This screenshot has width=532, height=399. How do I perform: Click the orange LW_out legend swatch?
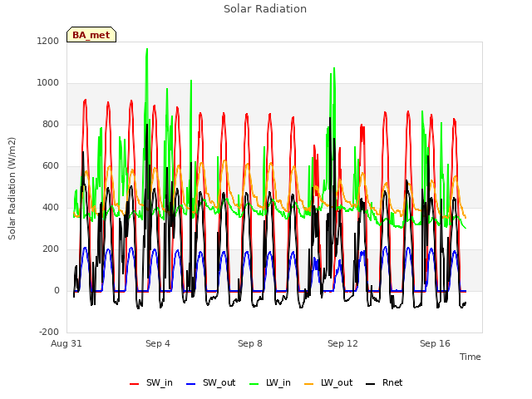coord(309,384)
